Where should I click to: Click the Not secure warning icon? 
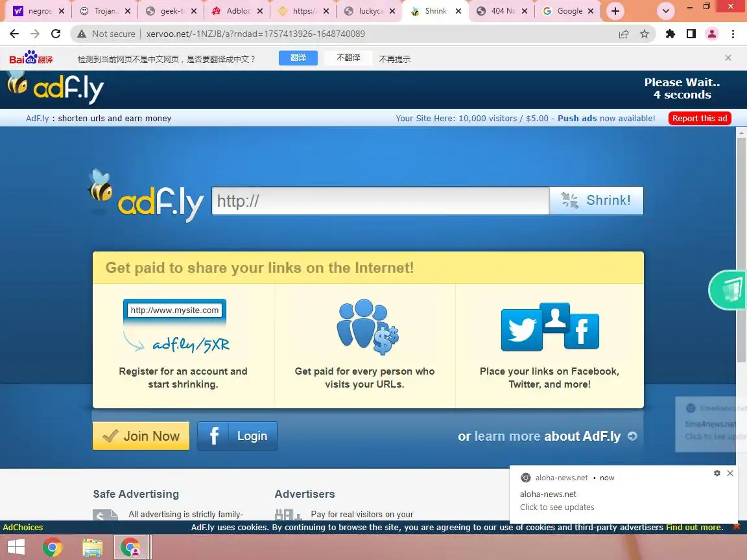[82, 34]
